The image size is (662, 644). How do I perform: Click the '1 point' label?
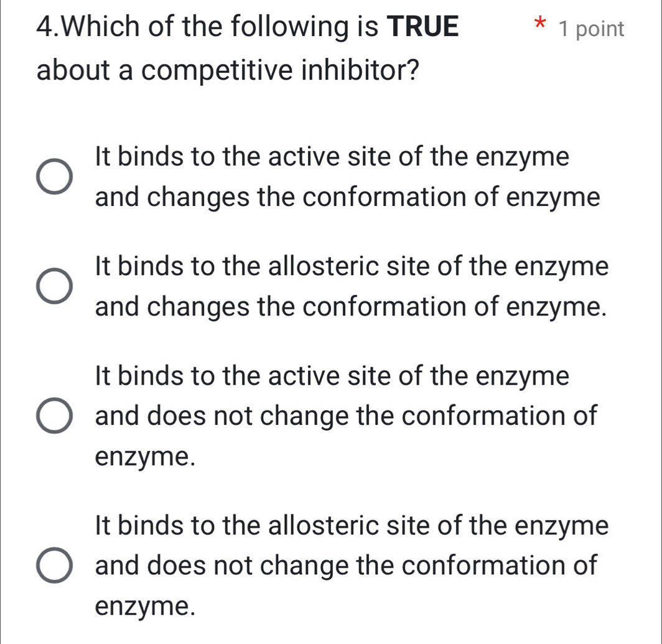592,29
